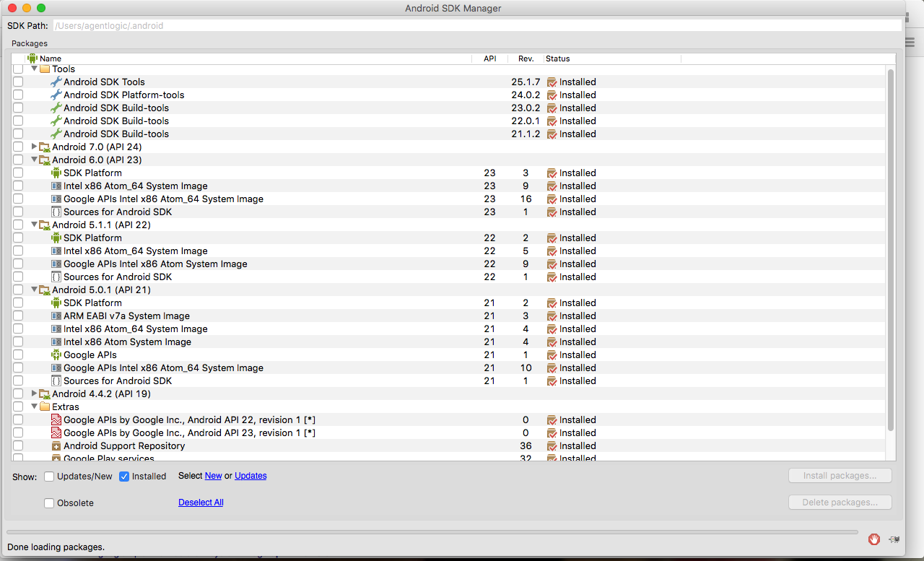
Task: Click the Updates selection link
Action: [x=250, y=476]
